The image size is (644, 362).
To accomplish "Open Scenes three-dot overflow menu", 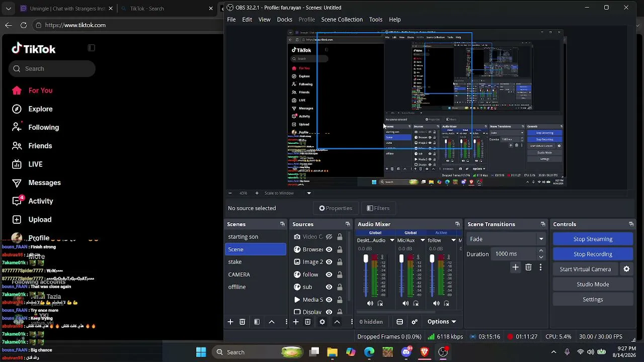I will pyautogui.click(x=287, y=322).
